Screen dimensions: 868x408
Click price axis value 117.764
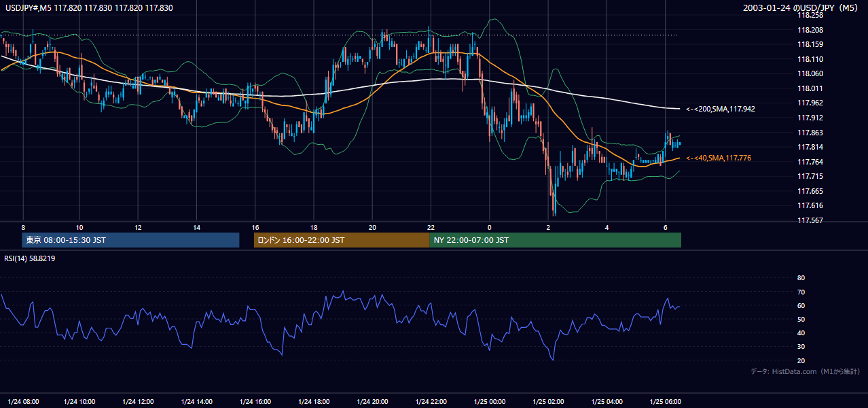[x=810, y=162]
